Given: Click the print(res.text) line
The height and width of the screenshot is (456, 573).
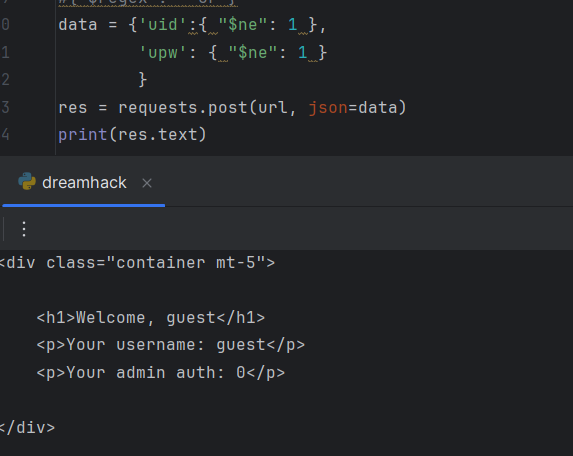Looking at the screenshot, I should (x=132, y=135).
